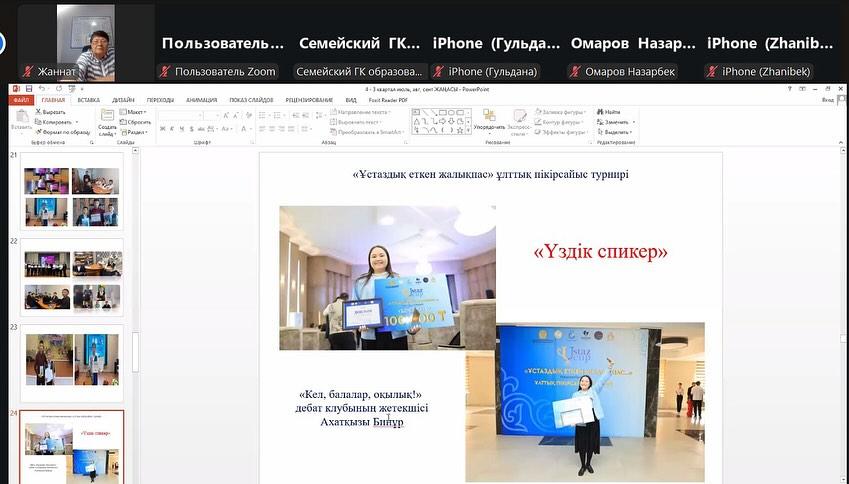
Task: Increase font size with the large A
Action: tap(226, 115)
